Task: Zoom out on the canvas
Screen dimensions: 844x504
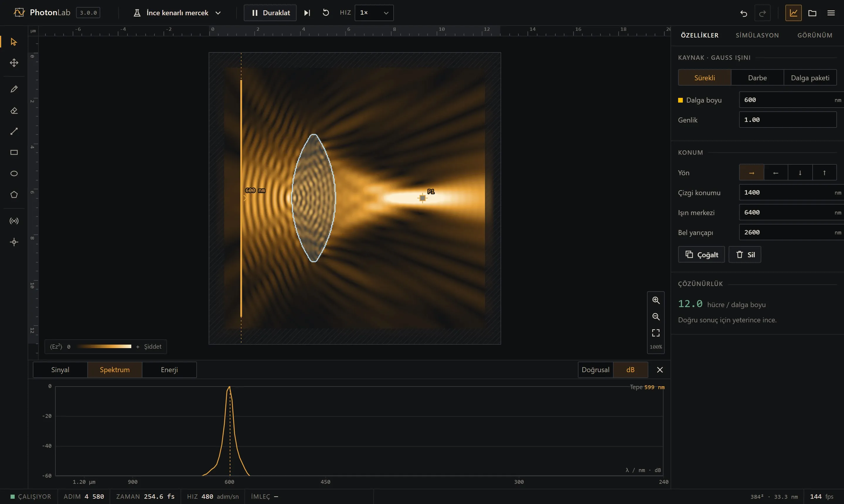Action: point(656,316)
